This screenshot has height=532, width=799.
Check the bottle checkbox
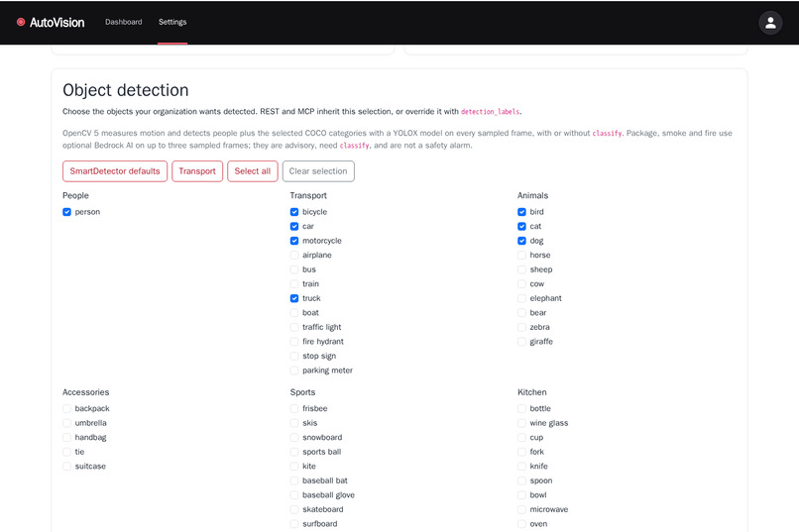click(x=521, y=408)
